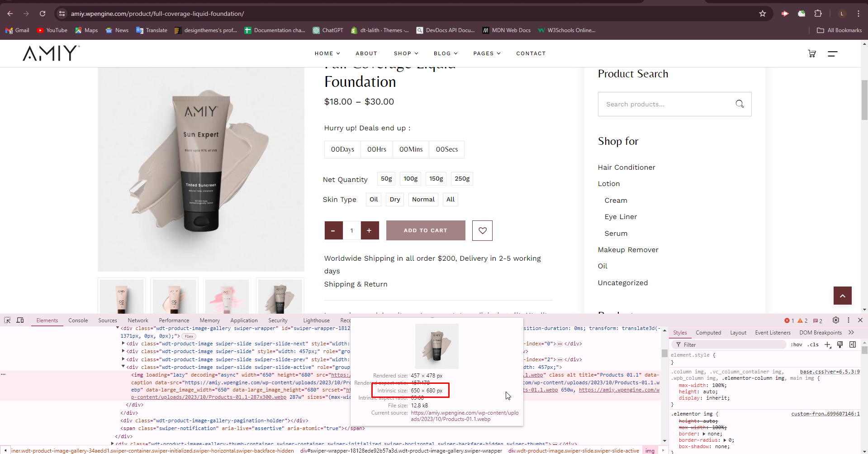Toggle computed styles sidebar icon
This screenshot has height=454, width=868.
pyautogui.click(x=853, y=344)
